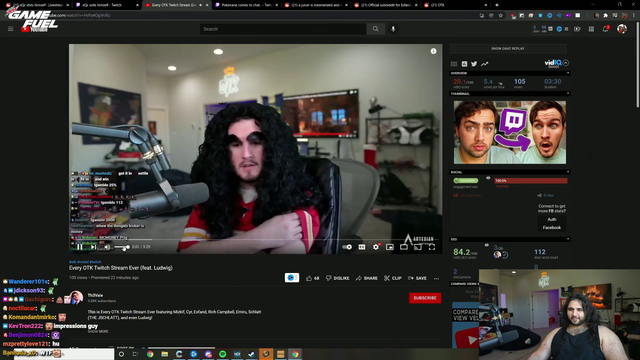
Task: Seek along the video progress bar
Action: pos(256,240)
